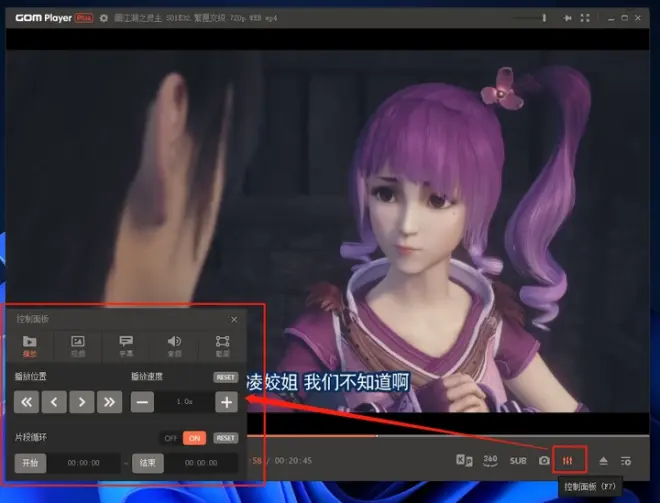Minimize the GOM Player window
The height and width of the screenshot is (503, 660).
click(611, 18)
